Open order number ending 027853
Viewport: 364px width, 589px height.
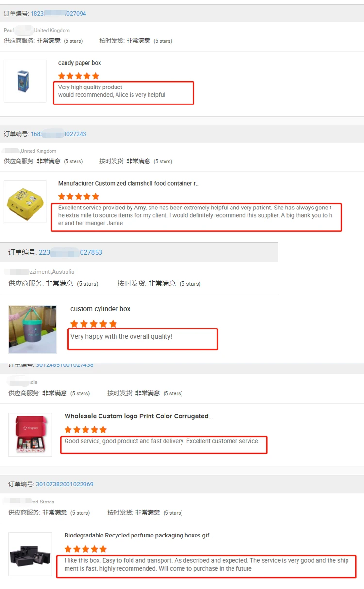tap(70, 252)
